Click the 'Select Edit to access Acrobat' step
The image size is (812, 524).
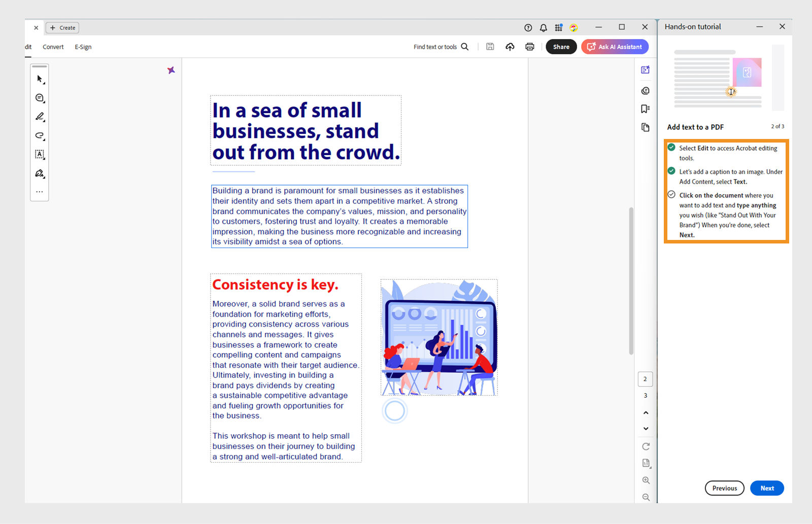point(728,153)
